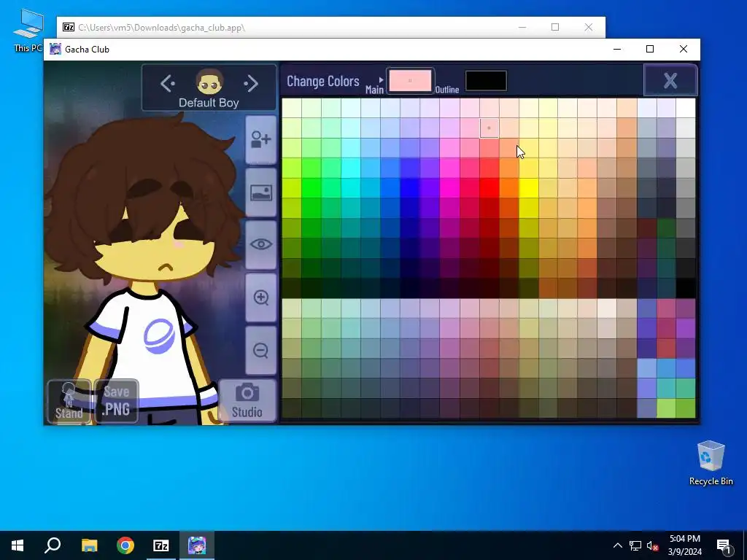
Task: Minimize the 7-Zip window behind
Action: tap(522, 27)
